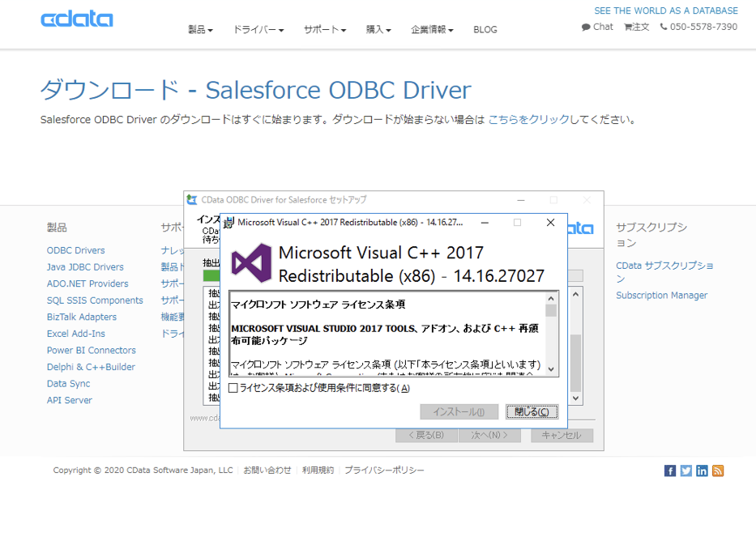Expand the 購入 navigation dropdown
756x558 pixels.
pyautogui.click(x=378, y=29)
